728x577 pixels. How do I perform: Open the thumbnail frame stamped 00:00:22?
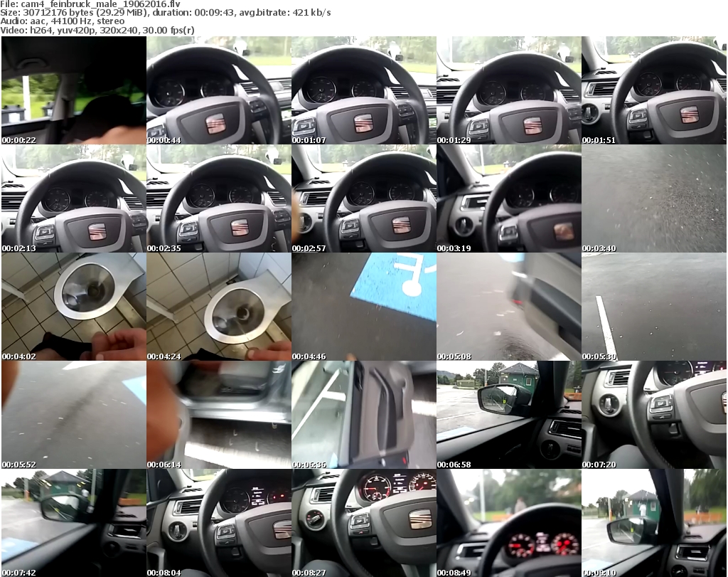pos(74,90)
